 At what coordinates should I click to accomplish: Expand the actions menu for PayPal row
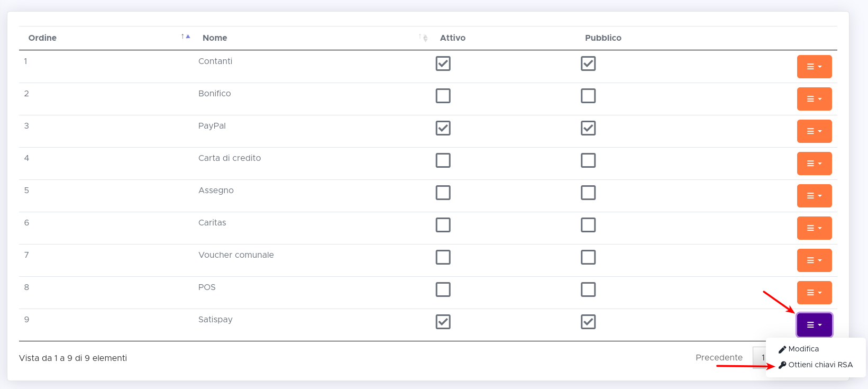814,131
